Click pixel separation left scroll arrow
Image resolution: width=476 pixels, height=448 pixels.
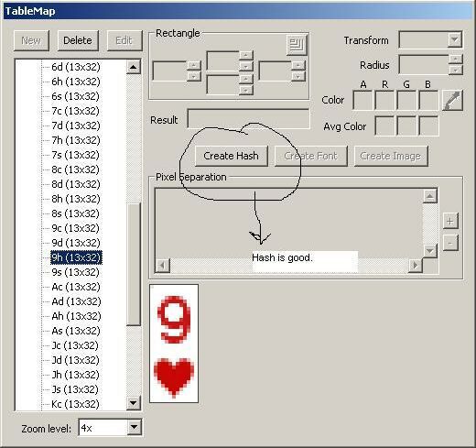pos(162,265)
